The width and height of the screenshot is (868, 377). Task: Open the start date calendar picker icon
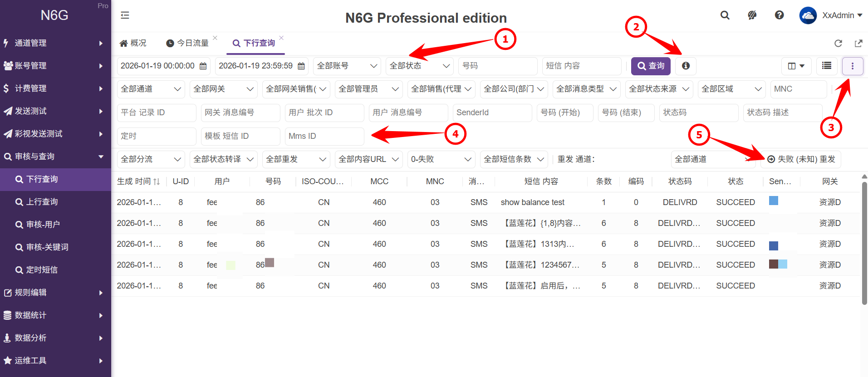203,66
